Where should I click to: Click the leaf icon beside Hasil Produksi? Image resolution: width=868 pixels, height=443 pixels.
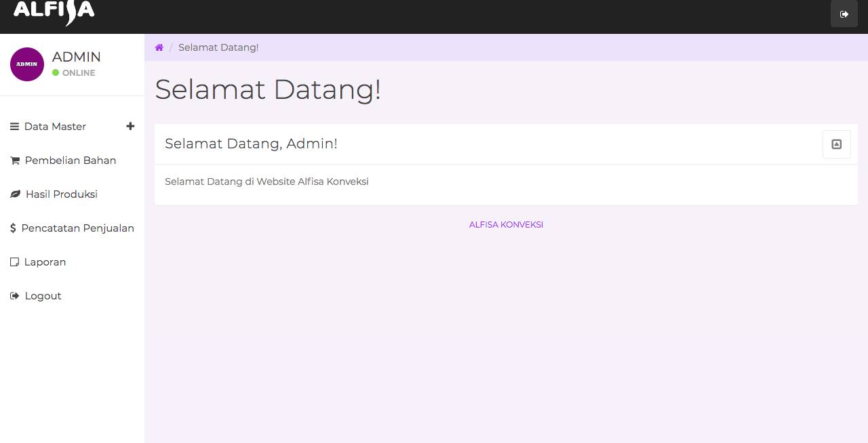(15, 194)
